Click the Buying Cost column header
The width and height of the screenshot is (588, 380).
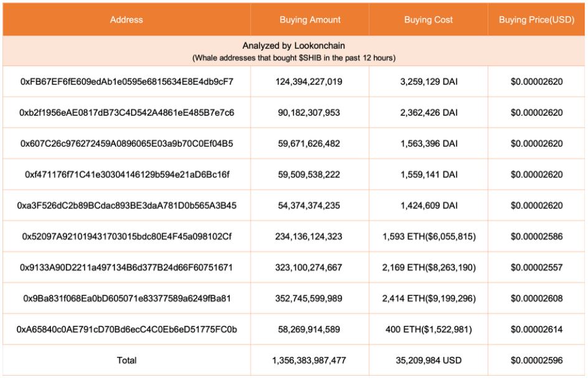[x=428, y=20]
